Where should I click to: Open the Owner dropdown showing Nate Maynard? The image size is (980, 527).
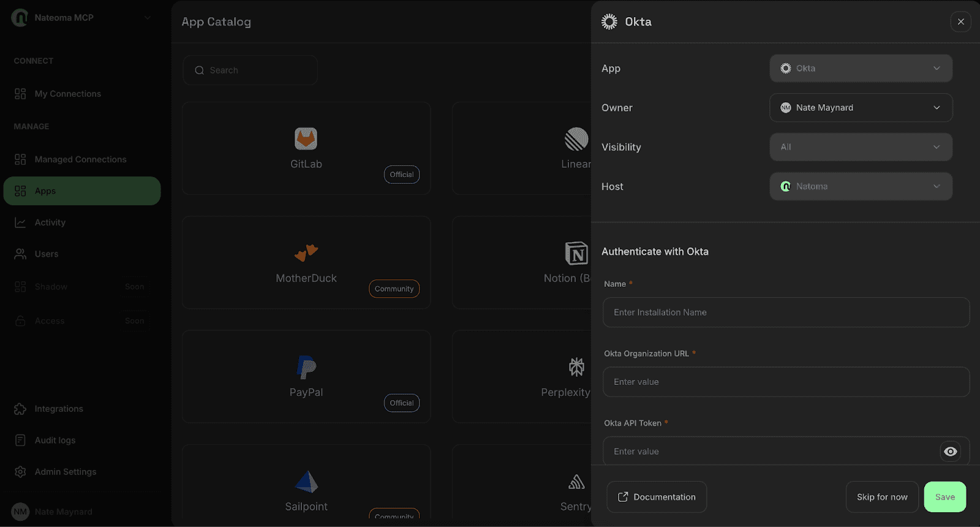(x=861, y=107)
